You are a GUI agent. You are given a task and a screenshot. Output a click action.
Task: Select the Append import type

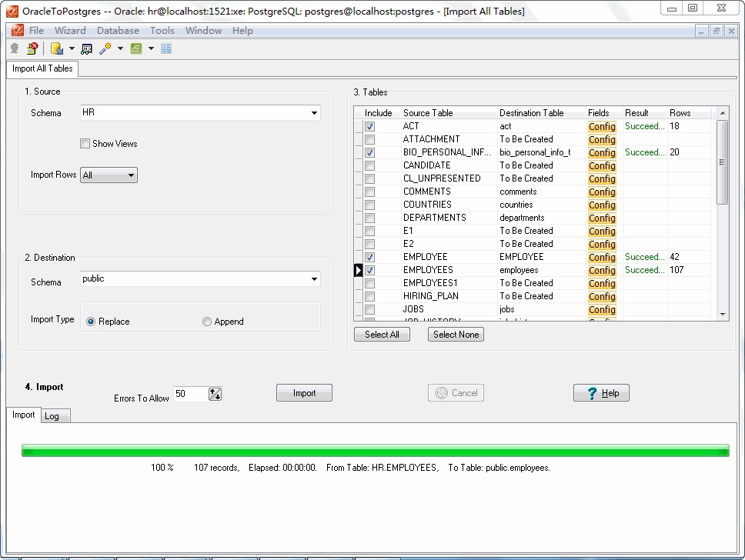[x=207, y=322]
